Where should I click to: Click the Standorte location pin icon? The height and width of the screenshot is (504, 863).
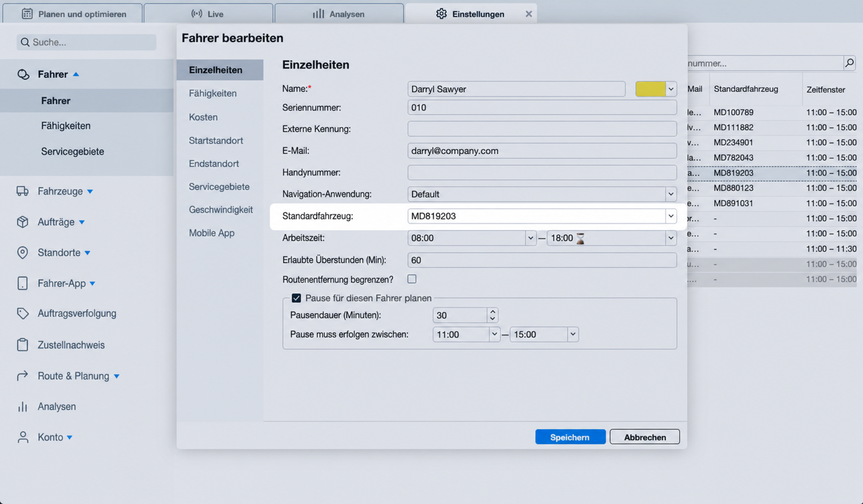[x=22, y=252]
